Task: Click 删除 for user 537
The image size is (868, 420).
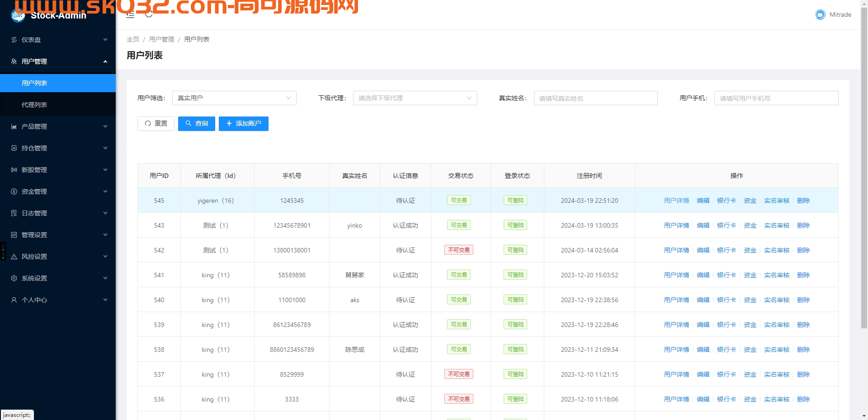Action: click(803, 374)
